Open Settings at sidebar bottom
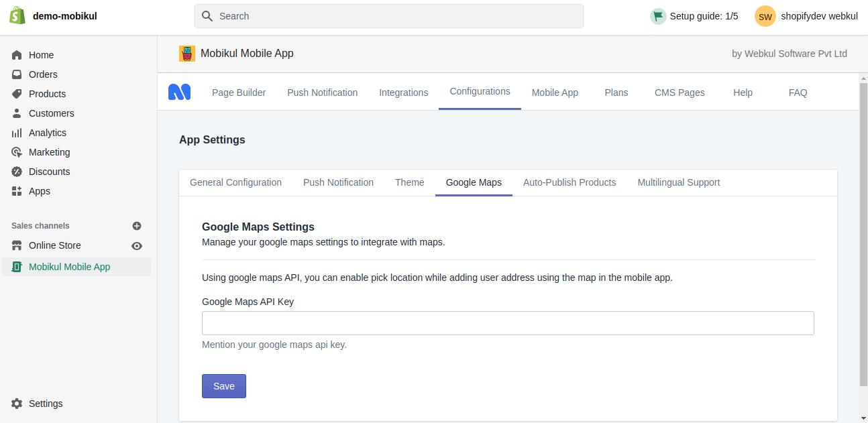Screen dimensions: 868x423 tap(46, 404)
